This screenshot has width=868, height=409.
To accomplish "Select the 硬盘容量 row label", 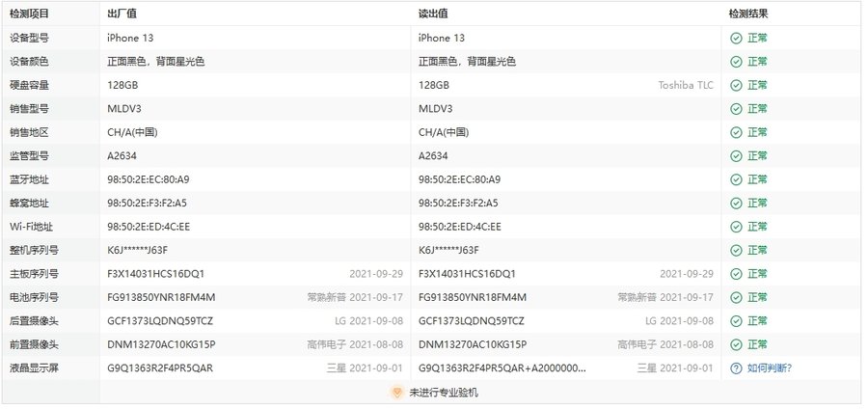I will [x=29, y=85].
